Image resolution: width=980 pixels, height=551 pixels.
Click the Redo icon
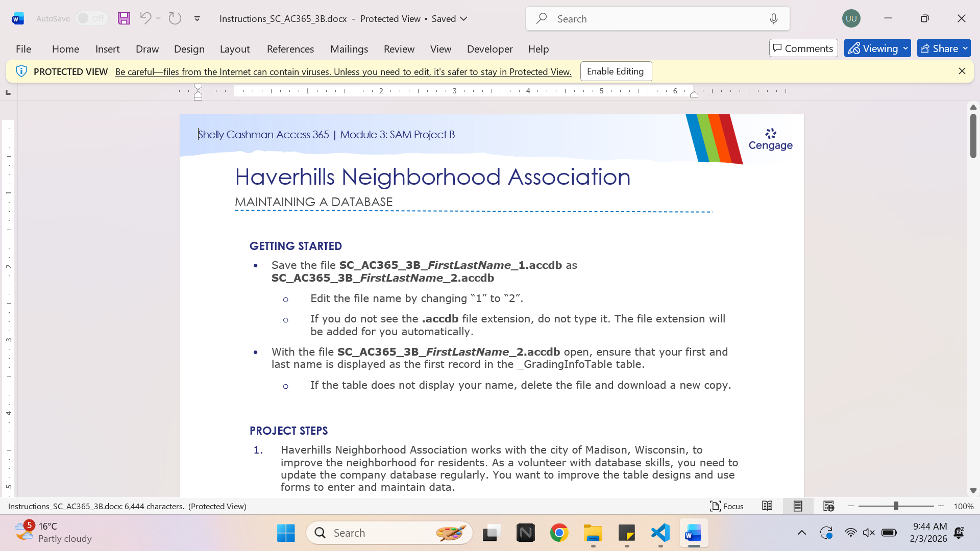(x=175, y=18)
